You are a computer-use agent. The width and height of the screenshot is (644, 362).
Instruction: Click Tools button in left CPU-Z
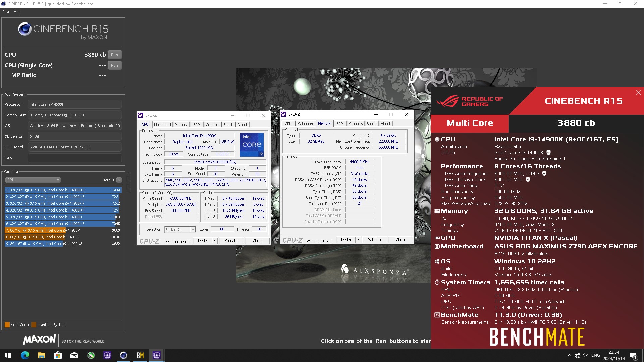[203, 241]
